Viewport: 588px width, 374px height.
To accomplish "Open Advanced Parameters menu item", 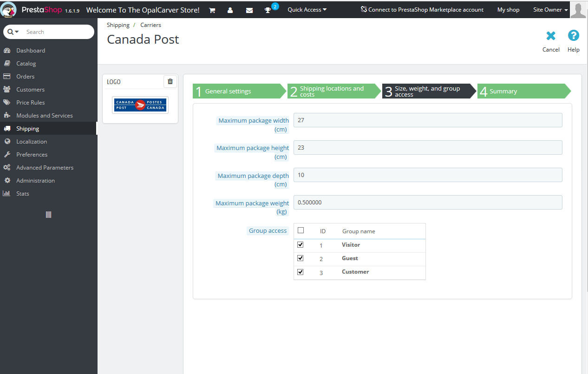I will point(45,167).
